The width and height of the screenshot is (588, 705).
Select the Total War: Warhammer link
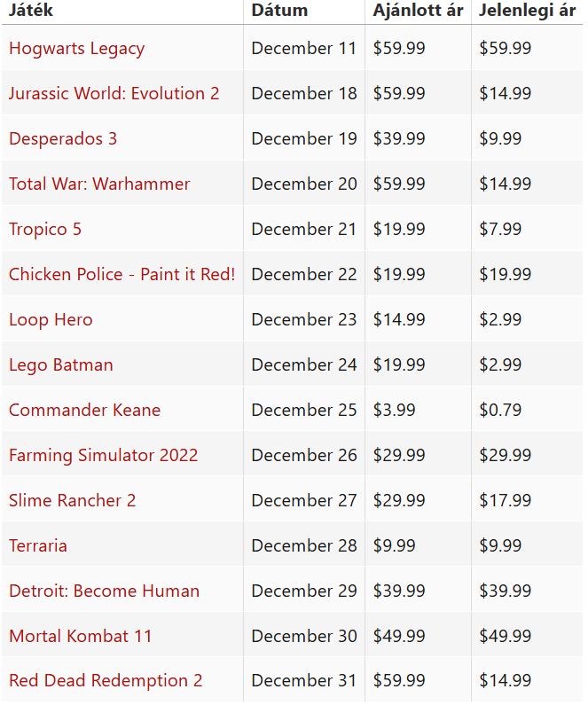click(x=99, y=184)
